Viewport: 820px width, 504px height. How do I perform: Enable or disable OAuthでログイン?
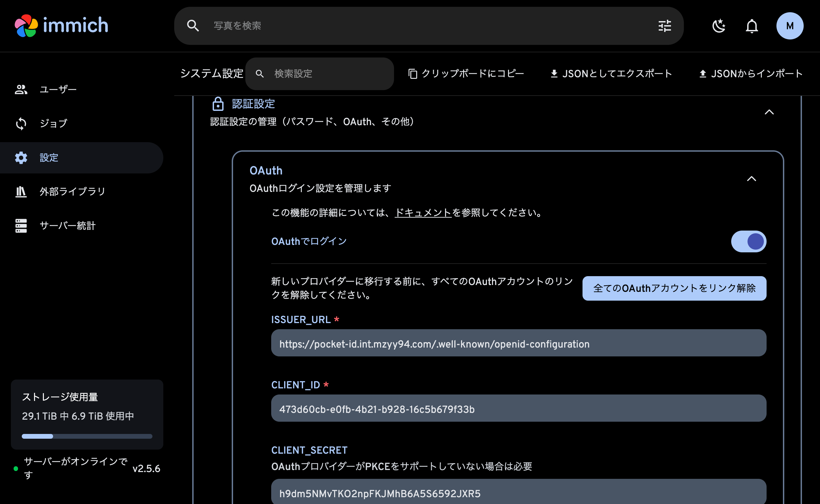749,241
